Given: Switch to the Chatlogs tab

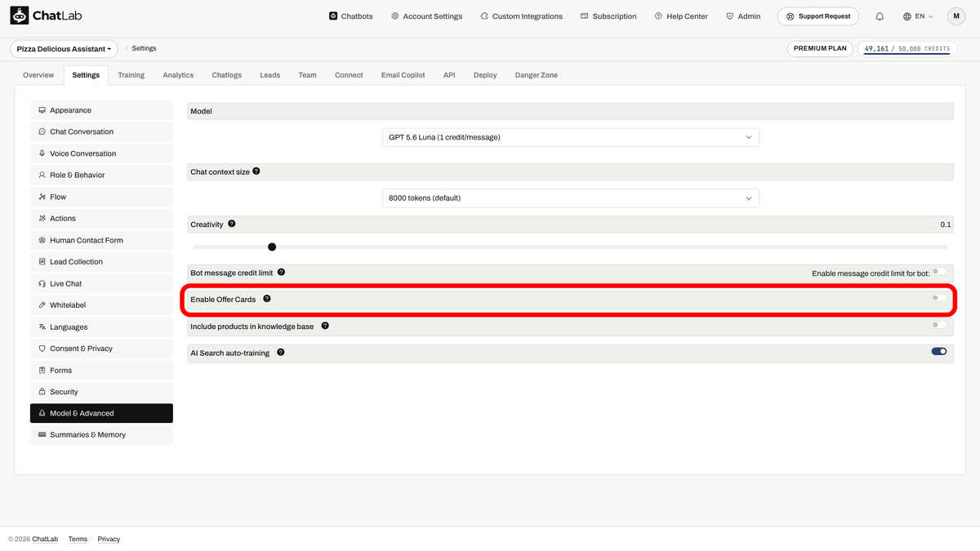Looking at the screenshot, I should tap(227, 75).
